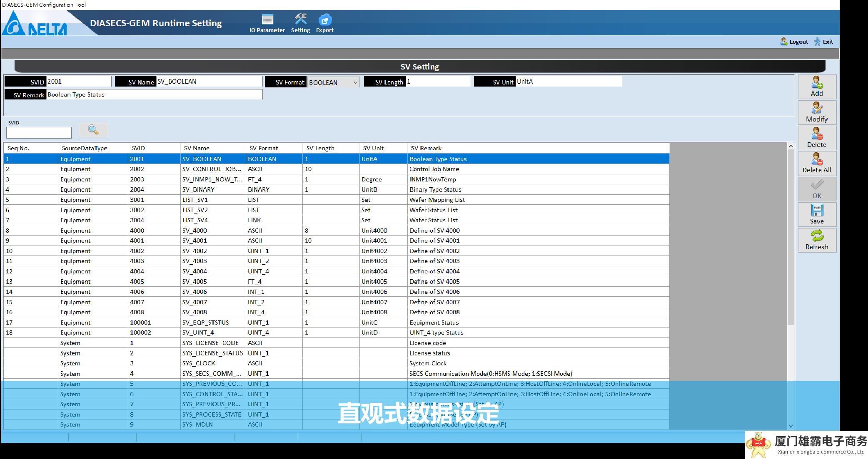Image resolution: width=868 pixels, height=459 pixels.
Task: Click the SV Name text field
Action: (209, 82)
